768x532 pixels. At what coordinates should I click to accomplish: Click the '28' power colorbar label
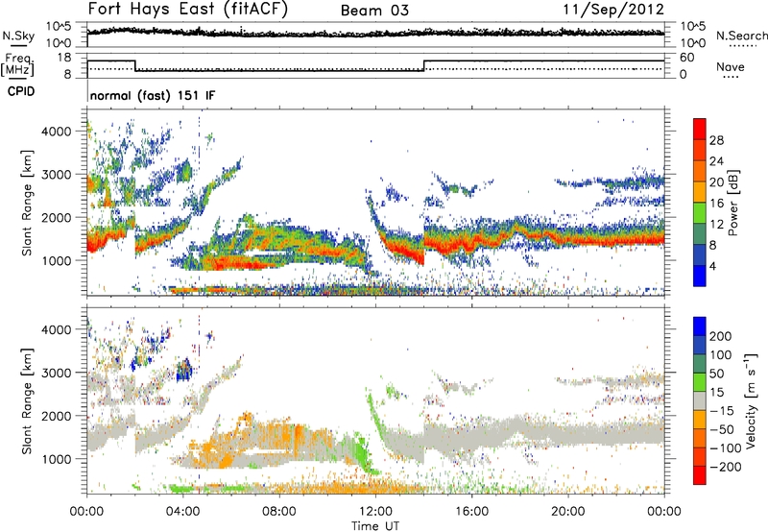(x=716, y=140)
